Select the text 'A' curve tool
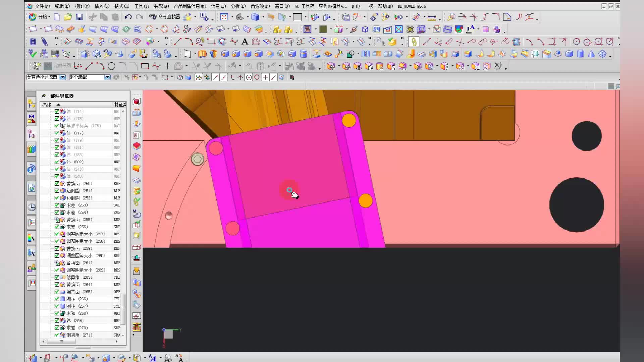 click(x=245, y=42)
